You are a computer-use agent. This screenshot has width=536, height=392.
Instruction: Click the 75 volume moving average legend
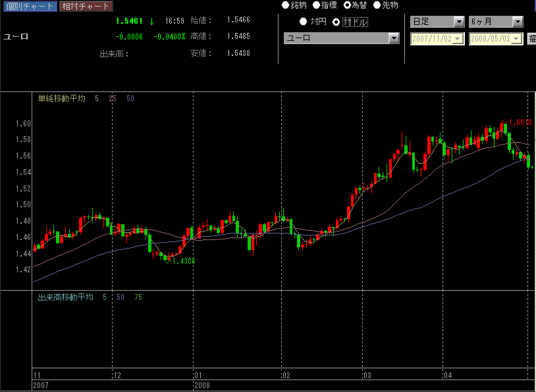(138, 297)
